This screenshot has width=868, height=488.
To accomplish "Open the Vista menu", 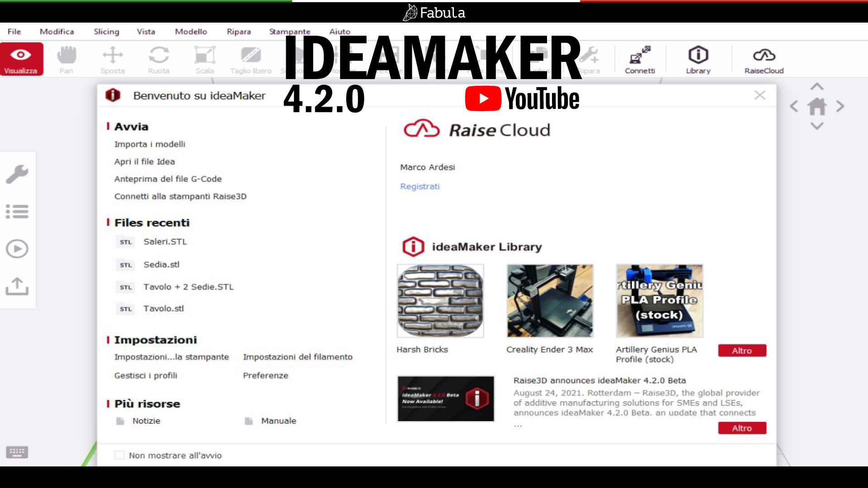I will tap(146, 32).
